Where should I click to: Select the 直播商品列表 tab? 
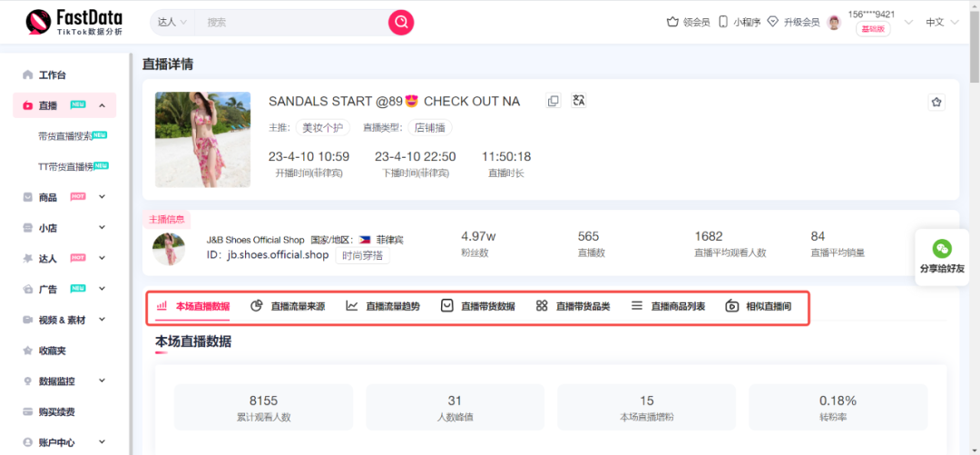click(x=668, y=307)
